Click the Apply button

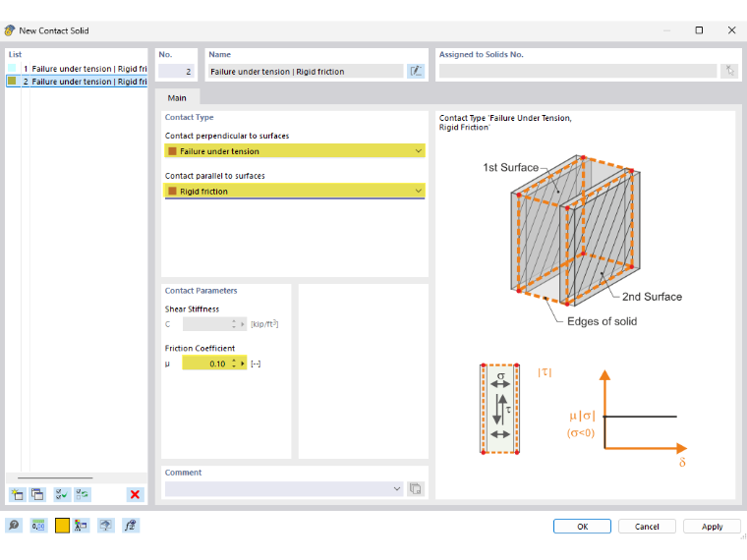pyautogui.click(x=712, y=527)
